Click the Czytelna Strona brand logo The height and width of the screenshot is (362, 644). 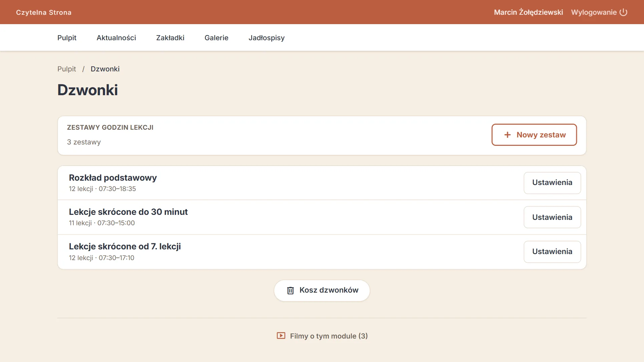tap(44, 12)
